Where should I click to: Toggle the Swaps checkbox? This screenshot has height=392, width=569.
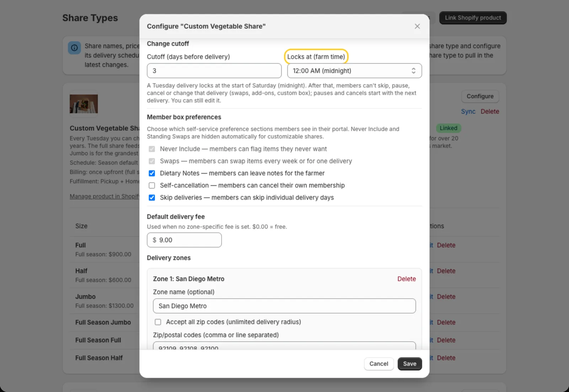click(x=152, y=161)
